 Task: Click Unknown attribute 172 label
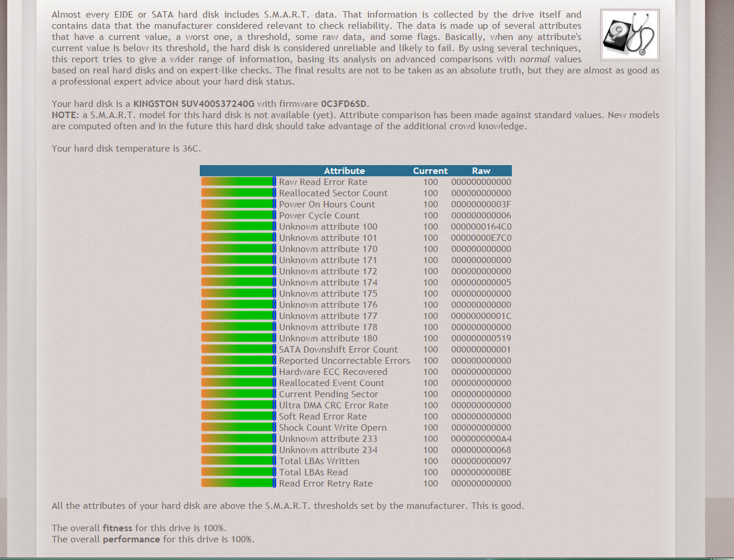pos(328,271)
